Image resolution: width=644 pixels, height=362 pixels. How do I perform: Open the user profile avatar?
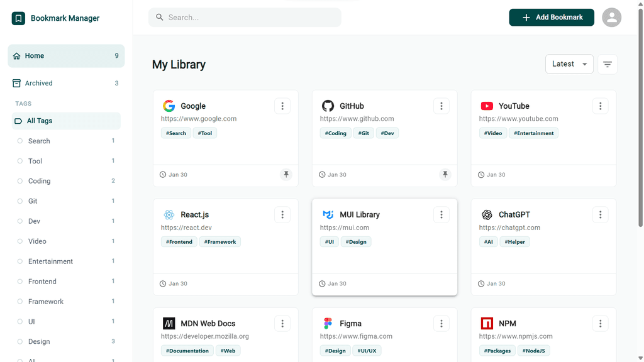pos(611,18)
